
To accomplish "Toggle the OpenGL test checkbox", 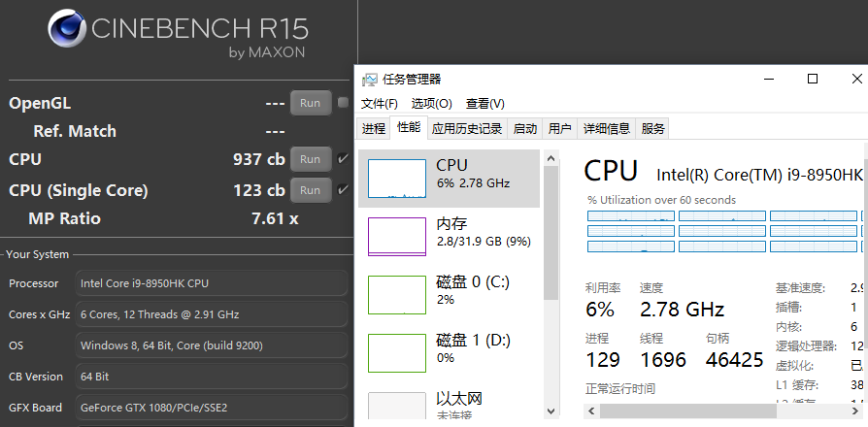I will (343, 102).
